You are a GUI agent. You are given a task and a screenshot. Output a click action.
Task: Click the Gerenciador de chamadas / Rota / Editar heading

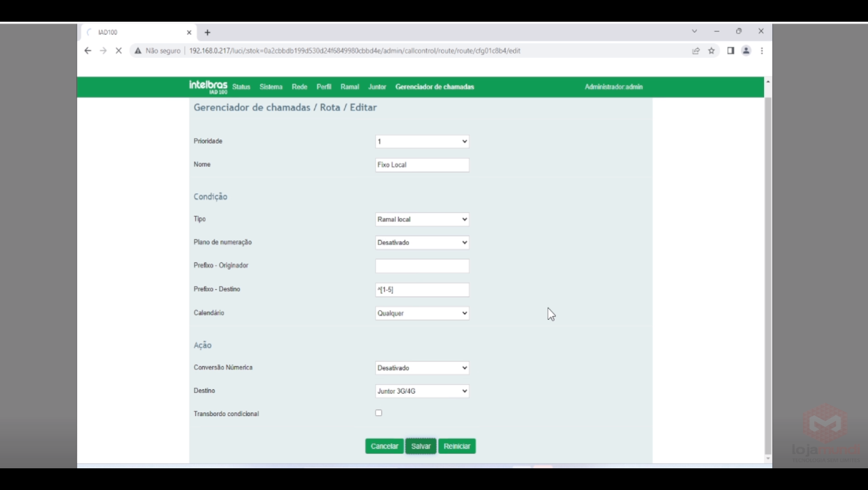tap(285, 107)
